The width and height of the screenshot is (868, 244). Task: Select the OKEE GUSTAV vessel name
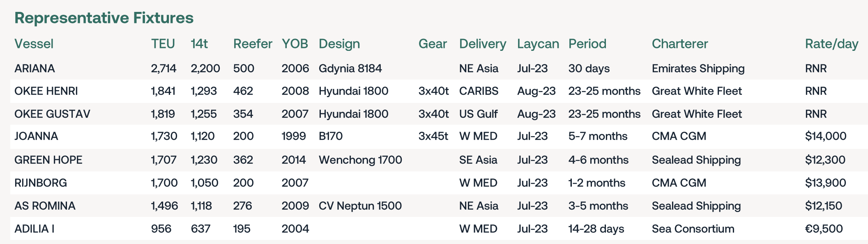[52, 114]
